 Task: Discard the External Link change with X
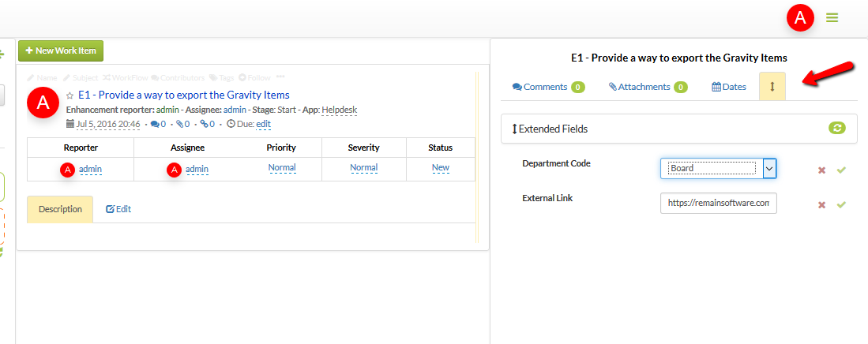pos(821,204)
